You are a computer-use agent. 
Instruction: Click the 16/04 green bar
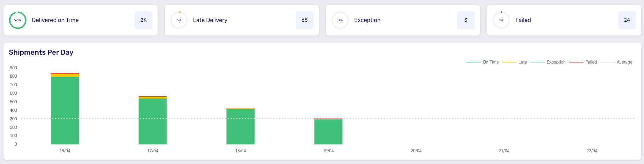65,110
